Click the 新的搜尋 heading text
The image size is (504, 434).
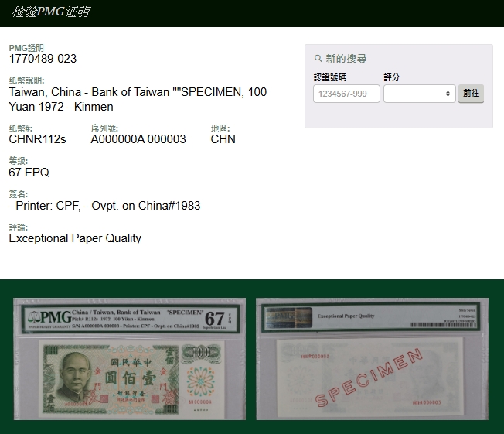(346, 59)
